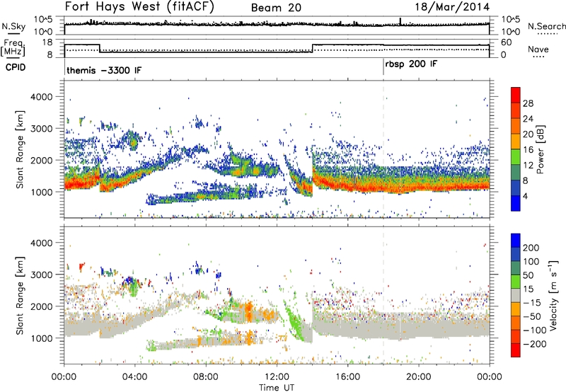566x392 pixels.
Task: Click the '04:00' time tick label
Action: [134, 377]
